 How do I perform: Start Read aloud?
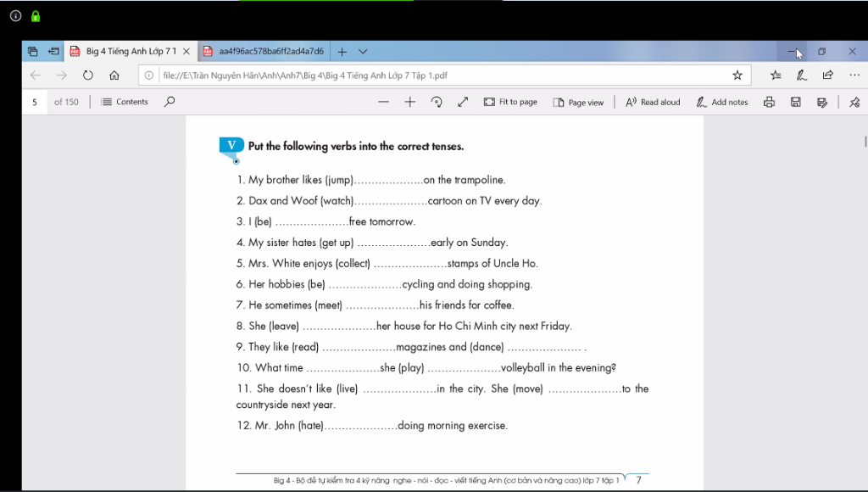tap(653, 102)
